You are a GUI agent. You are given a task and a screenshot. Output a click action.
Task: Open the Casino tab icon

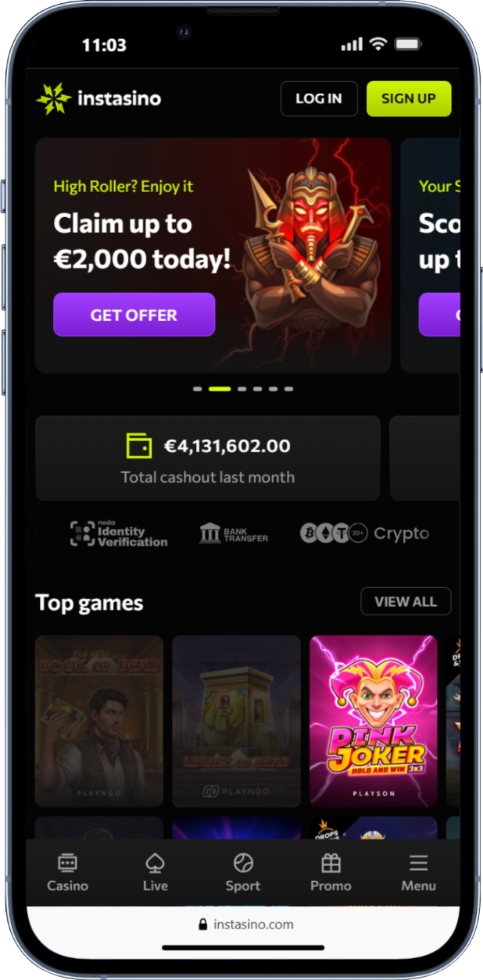[67, 863]
